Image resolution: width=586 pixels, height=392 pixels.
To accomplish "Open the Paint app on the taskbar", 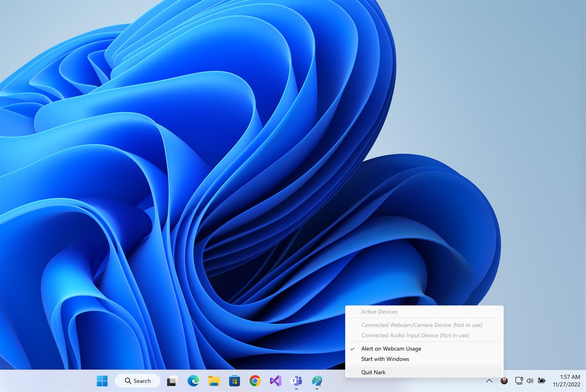I will pos(317,381).
